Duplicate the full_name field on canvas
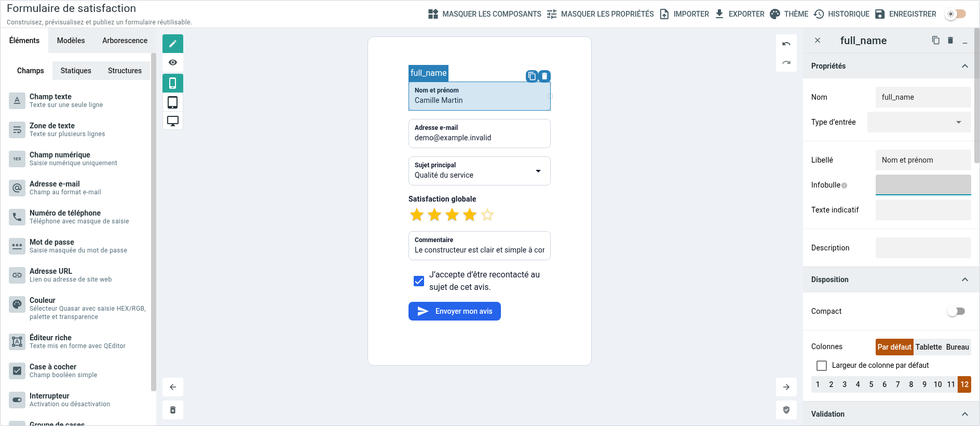This screenshot has height=426, width=980. [532, 76]
